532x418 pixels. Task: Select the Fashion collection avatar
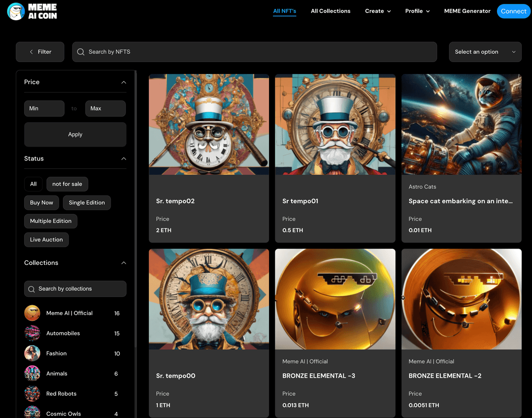[x=32, y=354]
